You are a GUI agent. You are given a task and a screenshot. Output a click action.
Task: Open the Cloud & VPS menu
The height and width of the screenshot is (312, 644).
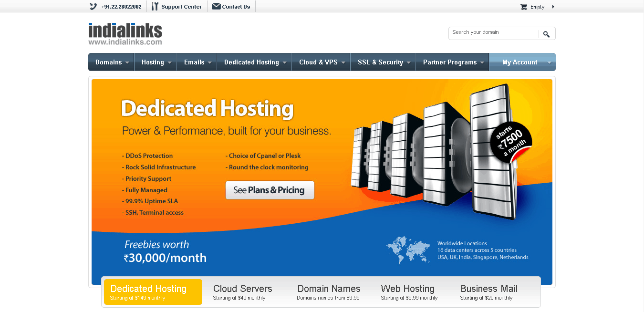point(321,62)
